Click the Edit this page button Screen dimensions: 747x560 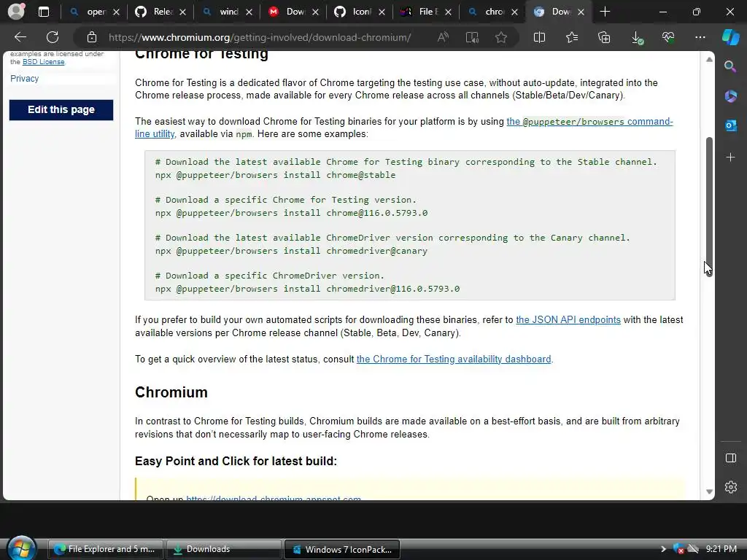pos(61,110)
